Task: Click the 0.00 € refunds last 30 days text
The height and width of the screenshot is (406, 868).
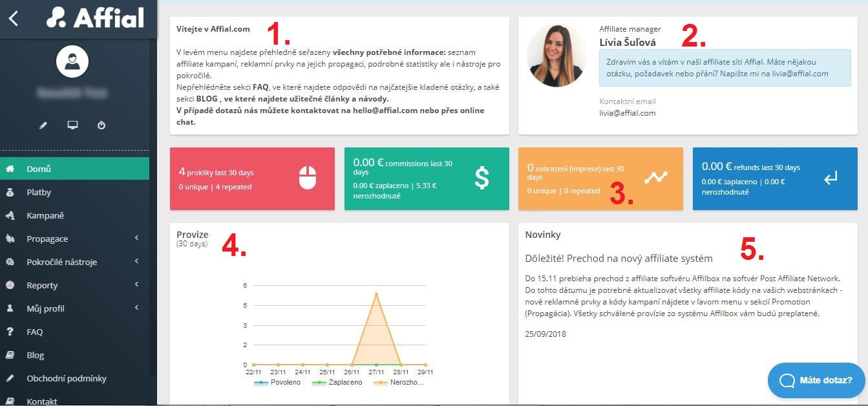Action: pyautogui.click(x=751, y=167)
